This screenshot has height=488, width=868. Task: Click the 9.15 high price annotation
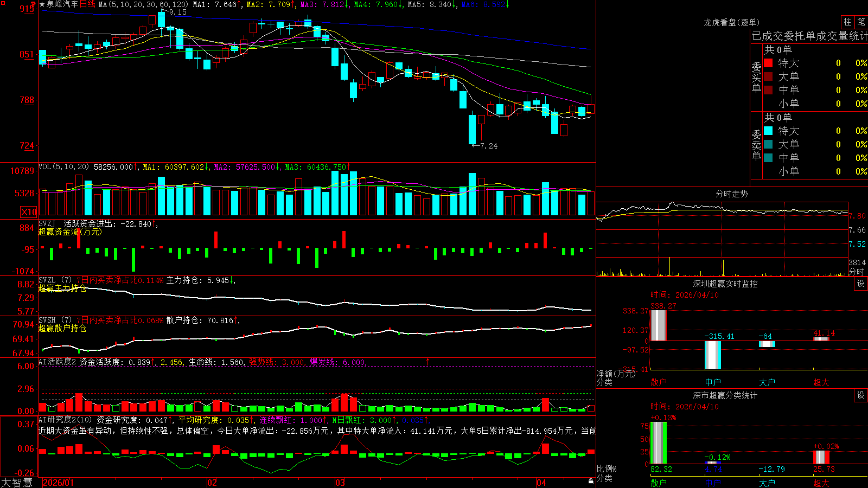click(x=177, y=12)
